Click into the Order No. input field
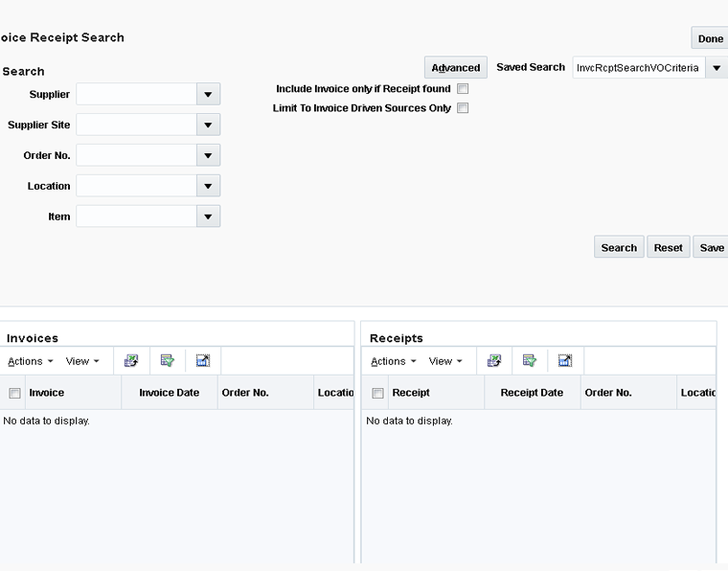The height and width of the screenshot is (571, 728). [136, 155]
